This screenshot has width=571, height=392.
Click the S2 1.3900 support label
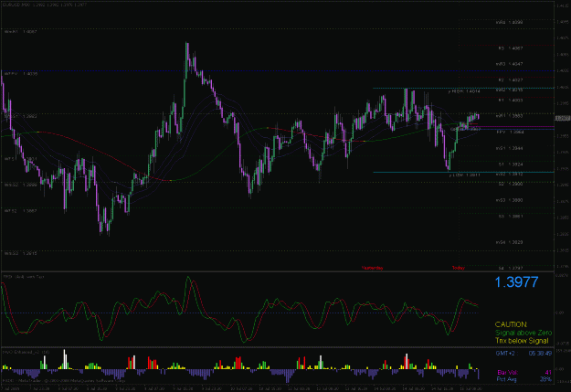(x=511, y=184)
